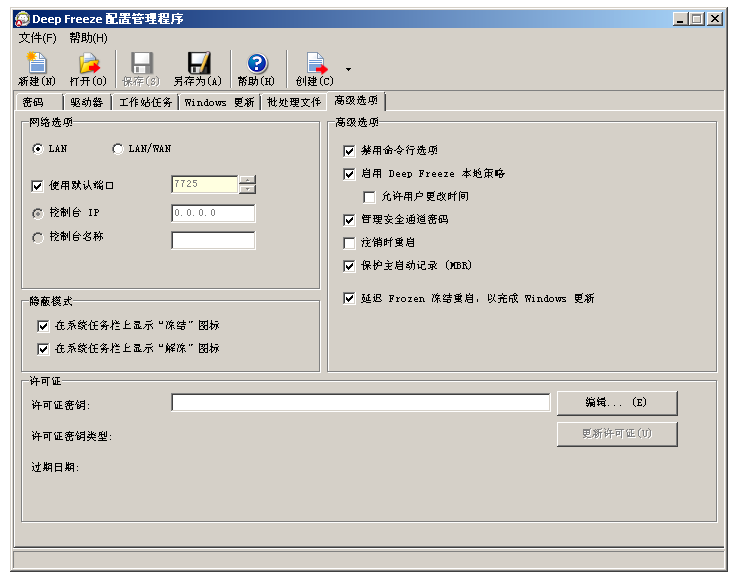This screenshot has width=739, height=581.
Task: Switch to the Windows 更新 tab
Action: point(219,102)
